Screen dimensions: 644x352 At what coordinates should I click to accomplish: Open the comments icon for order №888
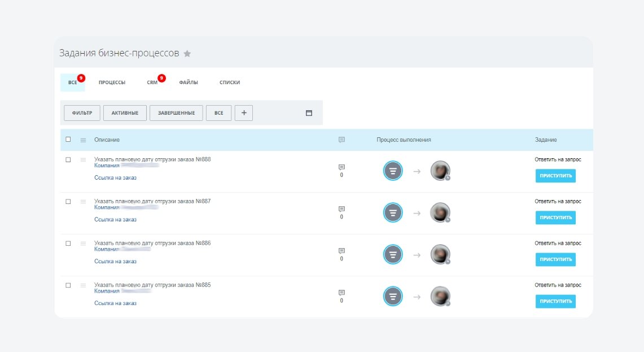point(341,167)
